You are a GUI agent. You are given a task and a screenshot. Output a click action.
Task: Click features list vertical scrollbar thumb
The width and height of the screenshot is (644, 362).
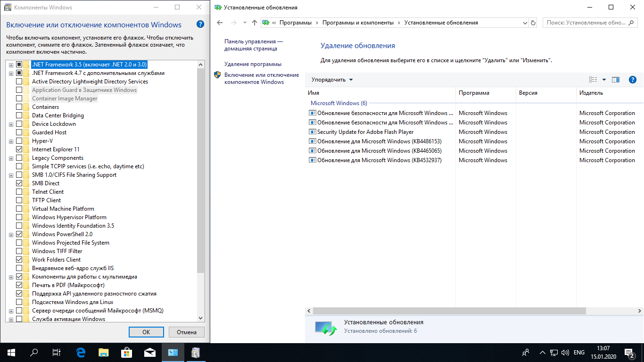point(200,171)
